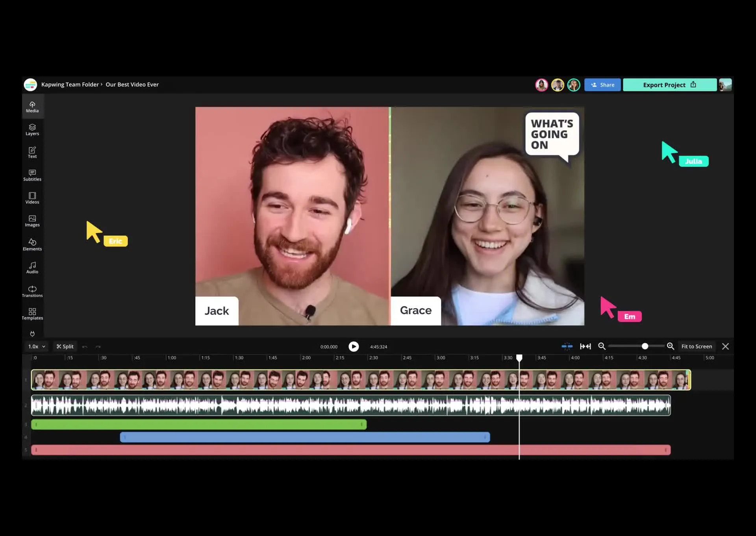
Task: Open Kapwing Team Folder breadcrumb
Action: click(70, 85)
